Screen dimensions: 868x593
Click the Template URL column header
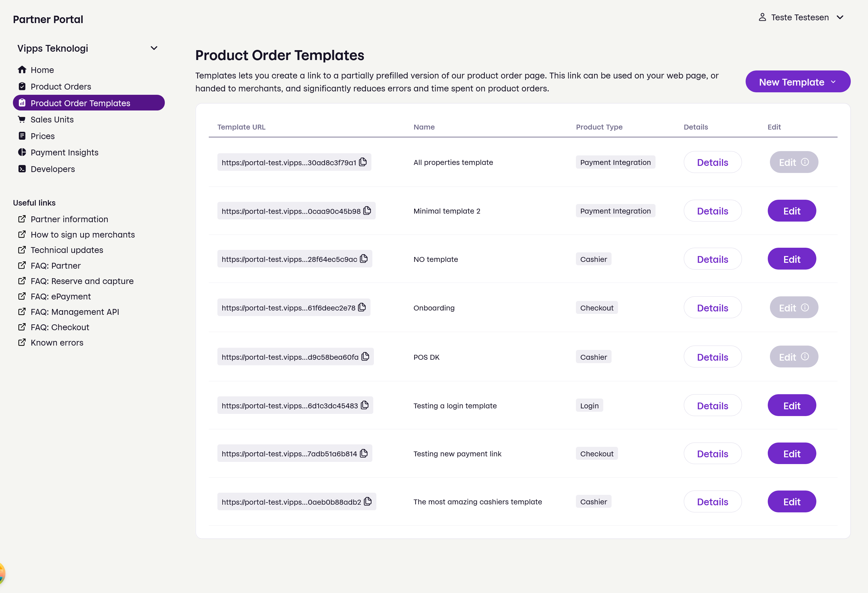[x=241, y=127]
